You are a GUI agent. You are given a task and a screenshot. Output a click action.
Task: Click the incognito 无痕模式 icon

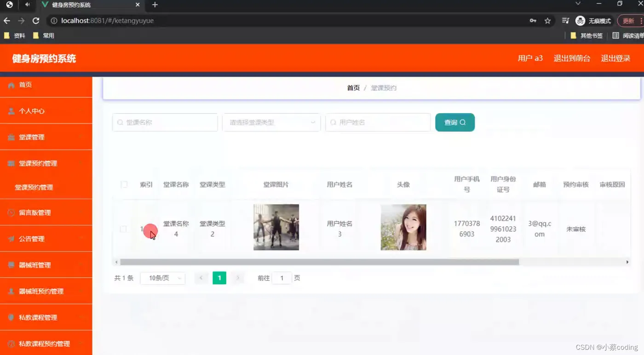click(581, 21)
